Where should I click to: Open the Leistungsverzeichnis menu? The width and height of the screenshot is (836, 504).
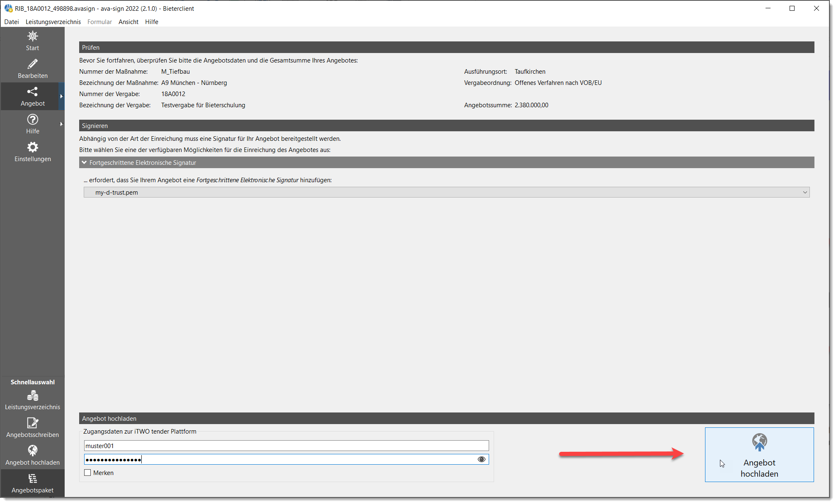(x=53, y=22)
